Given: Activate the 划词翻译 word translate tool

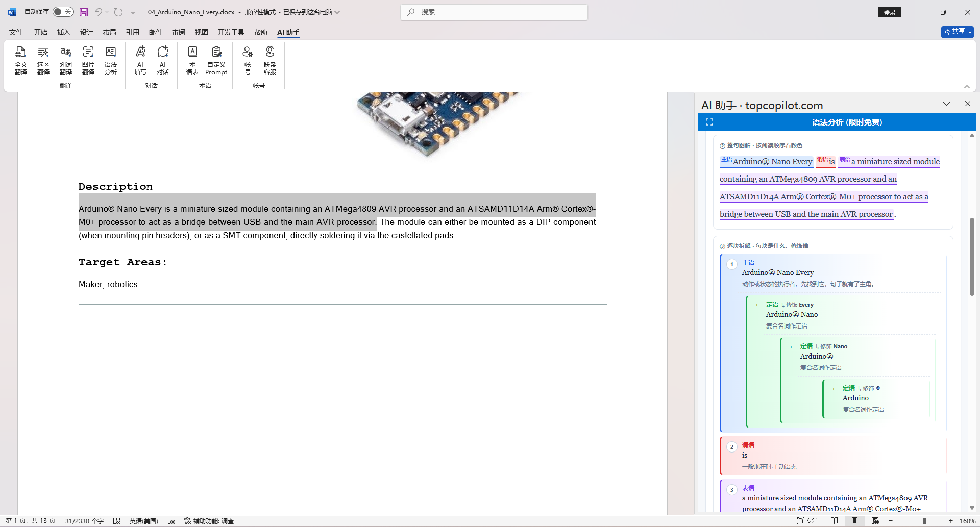Looking at the screenshot, I should coord(66,61).
